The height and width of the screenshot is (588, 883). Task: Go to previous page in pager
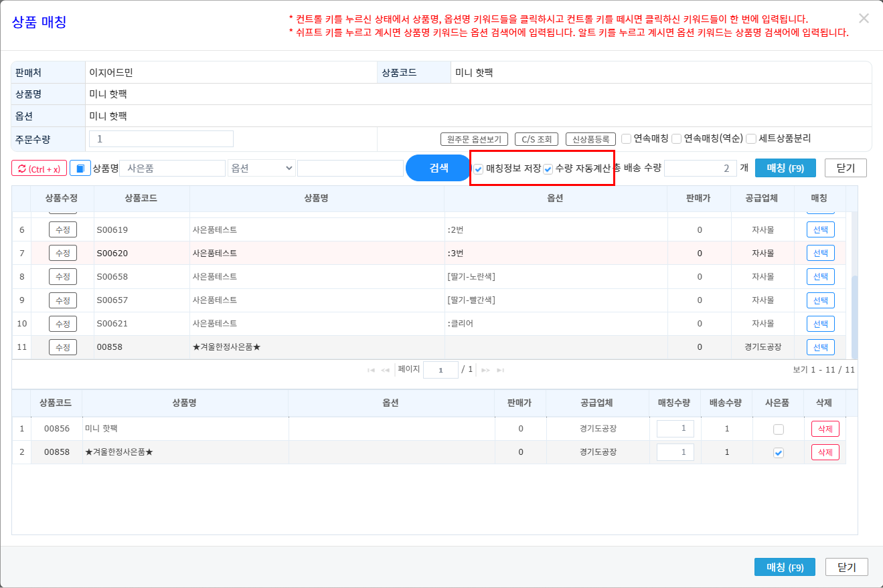coord(386,370)
